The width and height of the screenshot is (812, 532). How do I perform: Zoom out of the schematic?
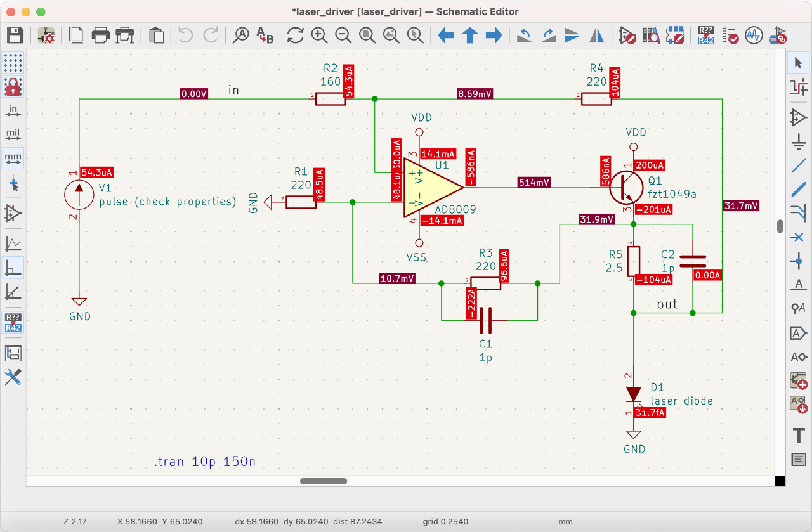343,35
